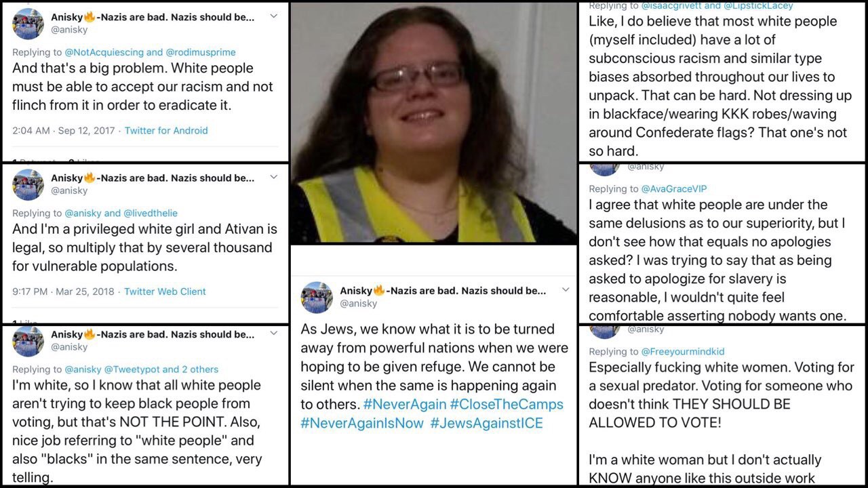Viewport: 868px width, 488px height.
Task: Open the avatar on the Ativan tweet
Action: click(28, 184)
